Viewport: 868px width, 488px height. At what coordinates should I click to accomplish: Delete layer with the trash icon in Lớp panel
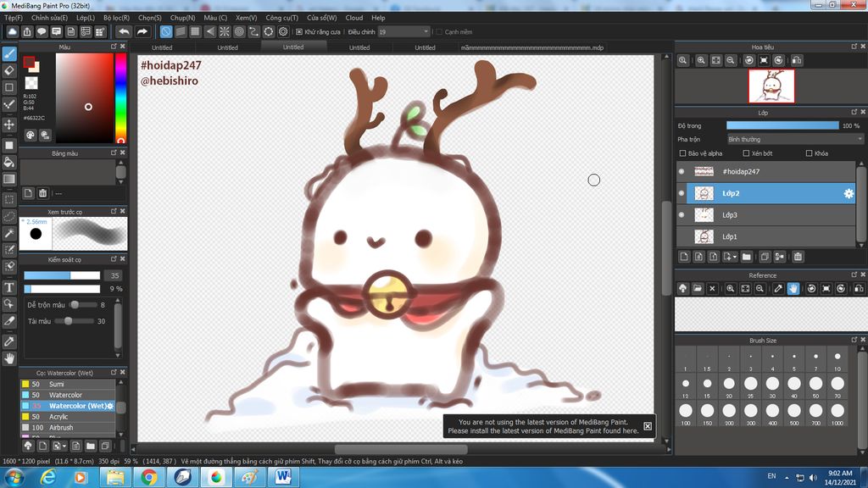[798, 257]
